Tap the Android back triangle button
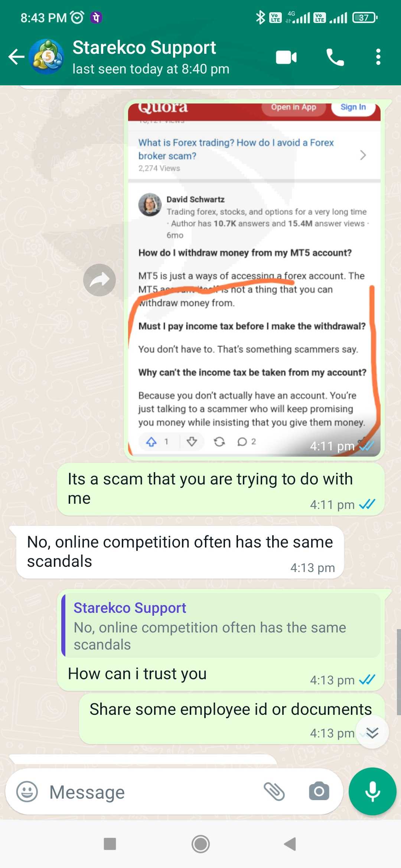Image resolution: width=401 pixels, height=868 pixels. [x=290, y=844]
